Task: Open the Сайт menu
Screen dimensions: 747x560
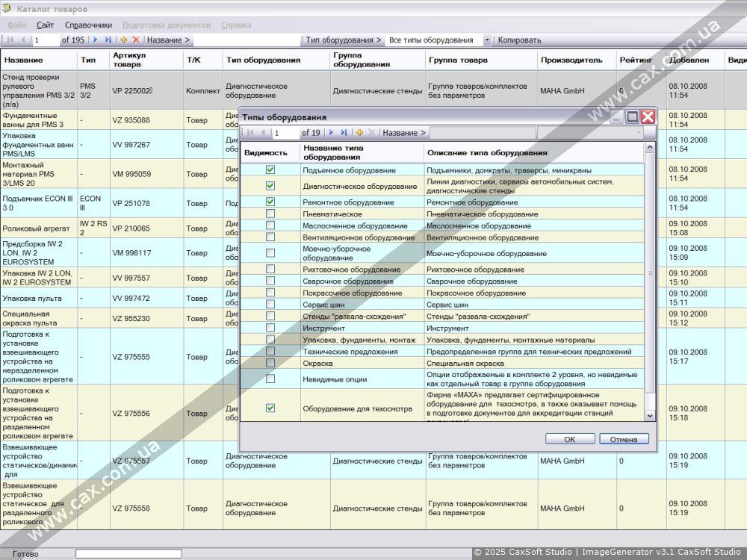Action: click(45, 25)
